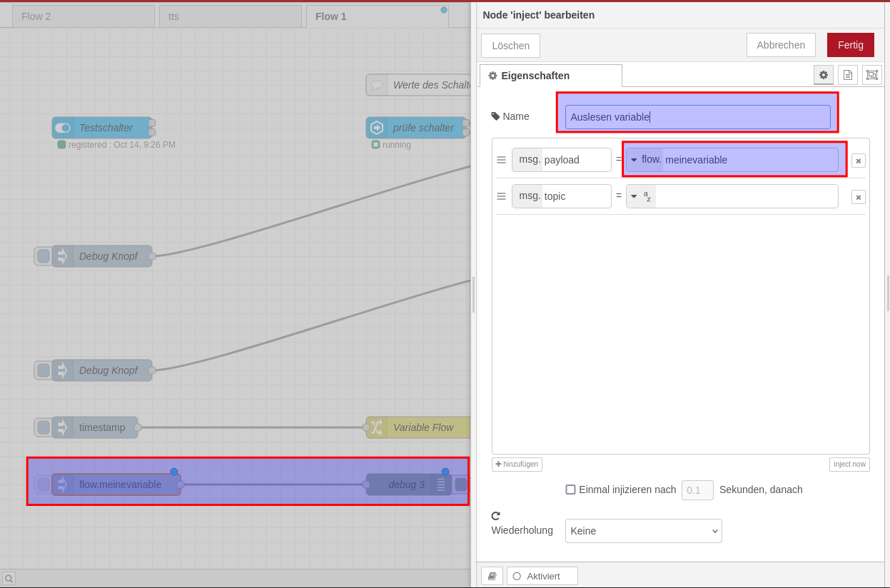This screenshot has height=588, width=890.
Task: Click the Abbrechen button
Action: (x=780, y=45)
